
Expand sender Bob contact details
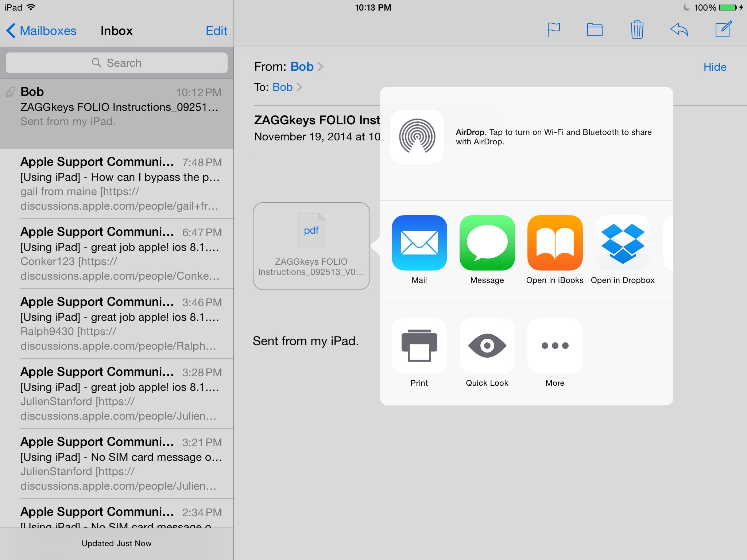tap(302, 67)
